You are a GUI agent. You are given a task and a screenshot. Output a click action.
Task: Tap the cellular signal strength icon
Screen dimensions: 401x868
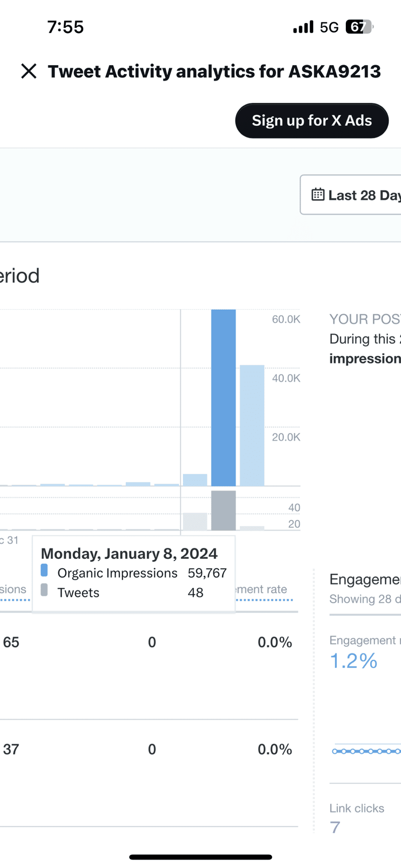(303, 27)
